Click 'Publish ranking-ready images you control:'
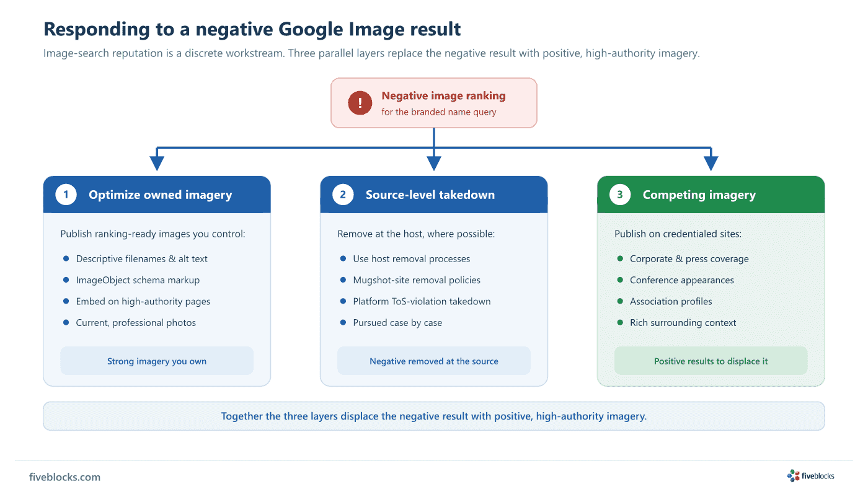Viewport: 868px width, 497px height. tap(153, 234)
